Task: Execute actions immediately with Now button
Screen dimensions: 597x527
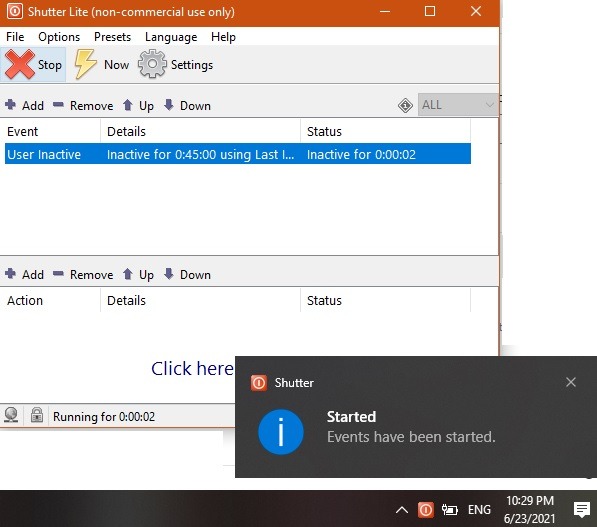Action: pyautogui.click(x=102, y=64)
